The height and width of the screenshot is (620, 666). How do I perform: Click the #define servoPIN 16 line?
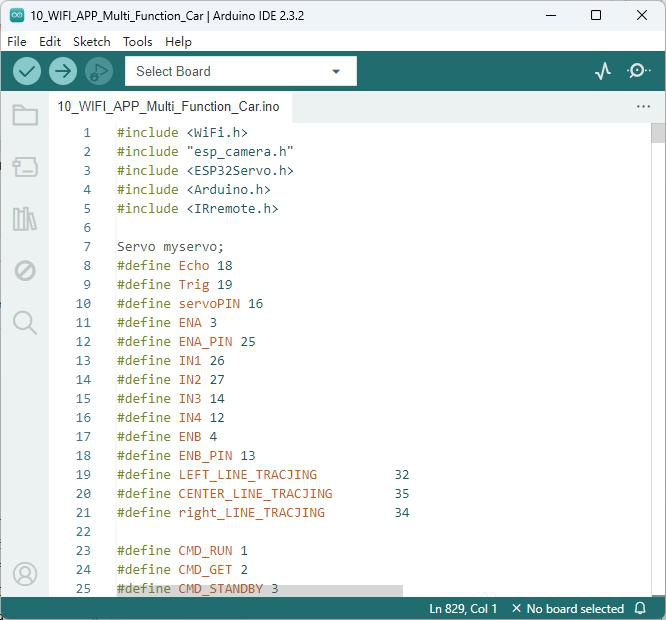pos(190,304)
